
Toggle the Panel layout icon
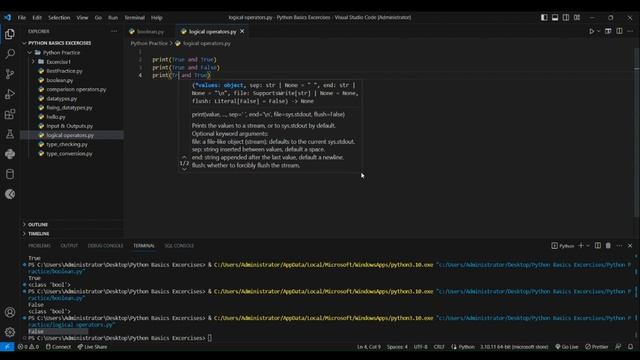555,18
